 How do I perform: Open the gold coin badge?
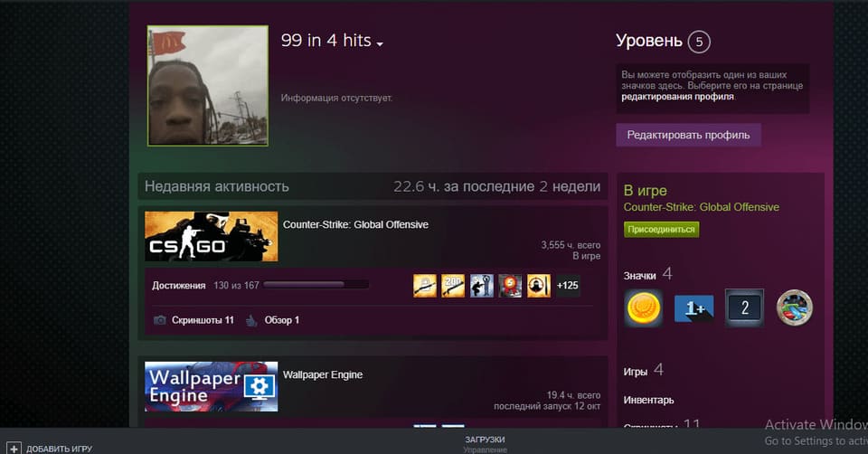coord(643,307)
